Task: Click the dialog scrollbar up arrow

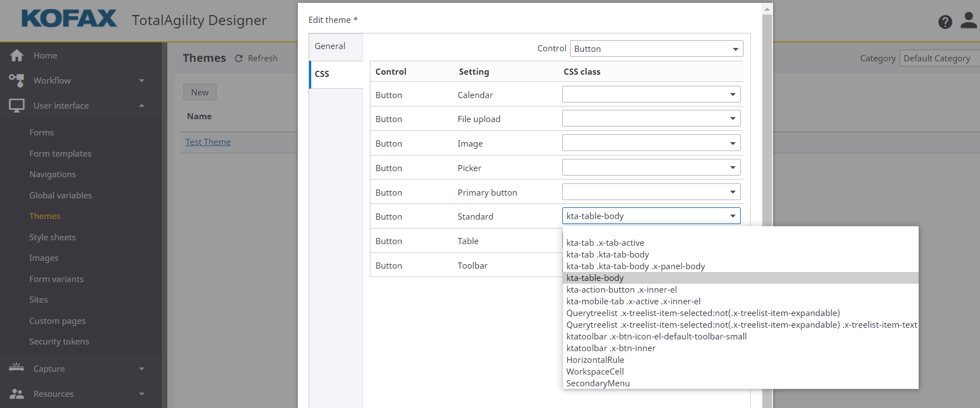Action: pyautogui.click(x=767, y=9)
